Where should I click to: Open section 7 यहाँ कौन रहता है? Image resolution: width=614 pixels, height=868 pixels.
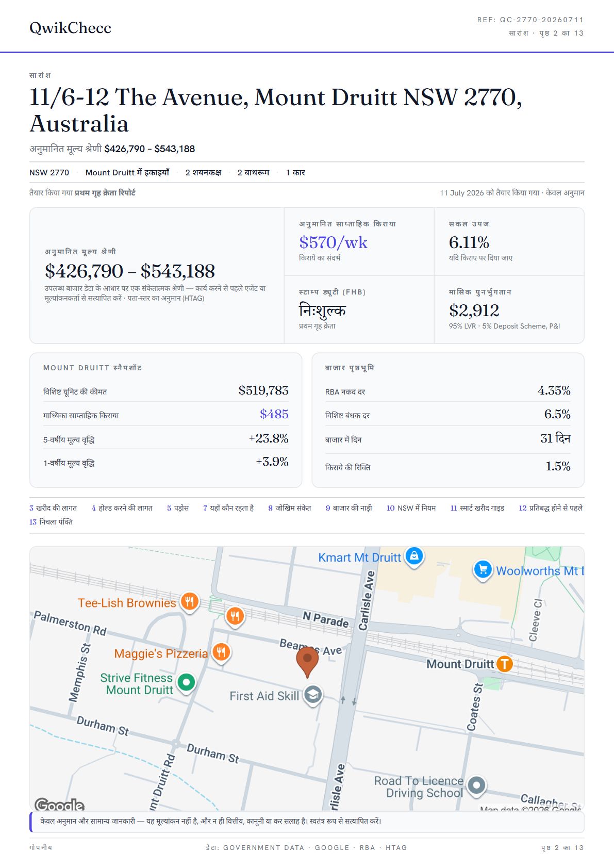click(228, 508)
